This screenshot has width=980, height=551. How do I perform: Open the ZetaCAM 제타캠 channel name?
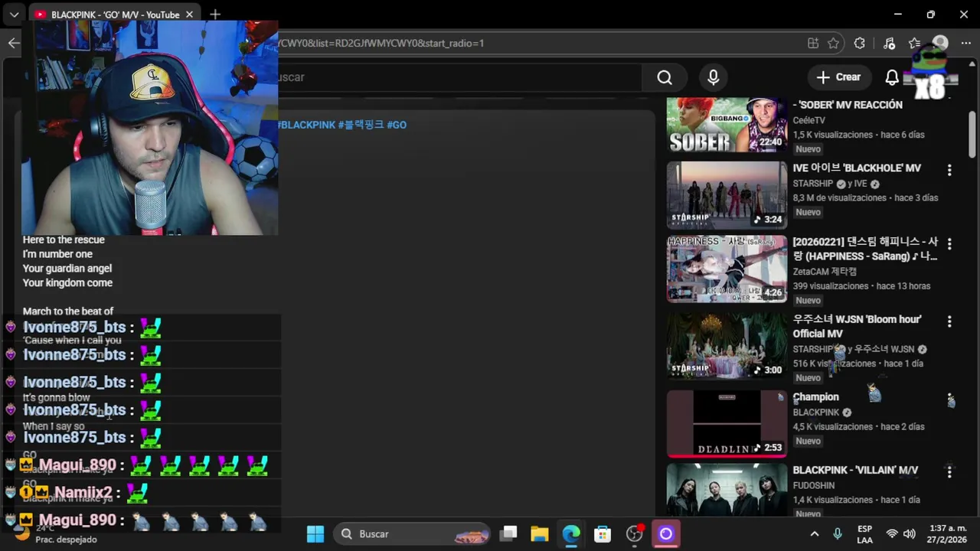point(825,272)
